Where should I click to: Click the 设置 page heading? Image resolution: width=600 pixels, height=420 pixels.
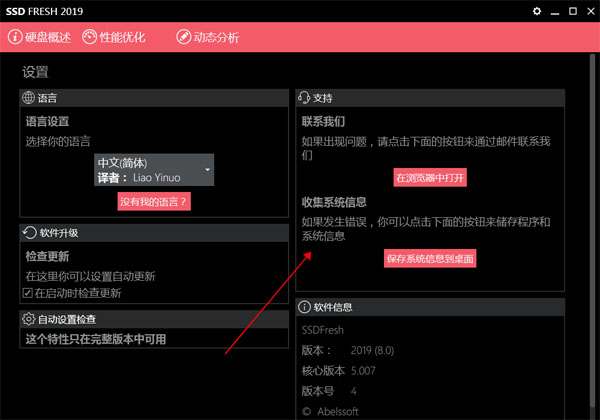tap(35, 72)
